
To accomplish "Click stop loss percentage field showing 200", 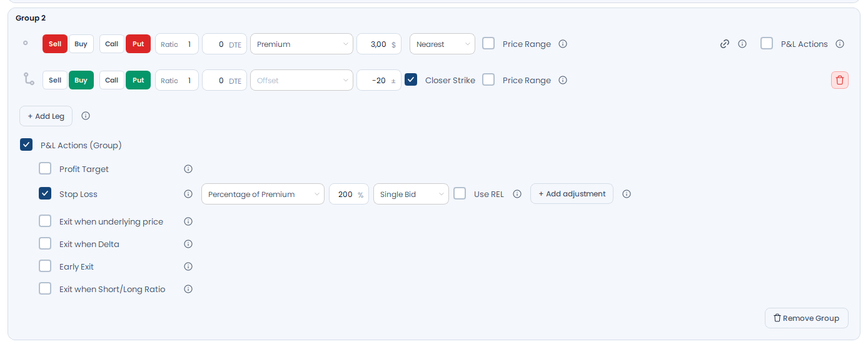I will point(349,194).
